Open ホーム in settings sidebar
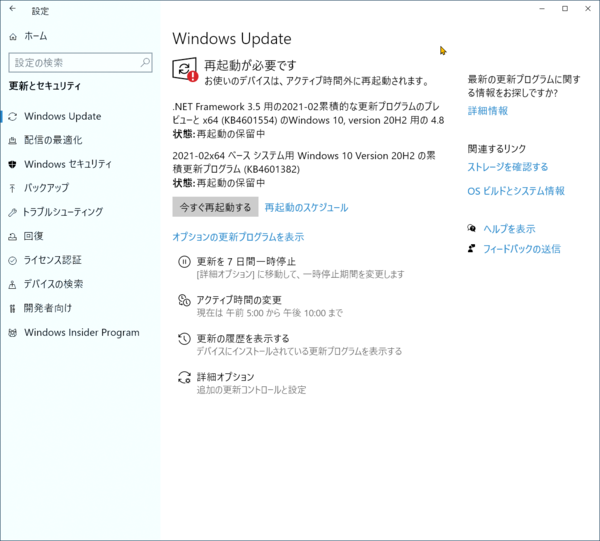This screenshot has height=541, width=600. tap(36, 36)
